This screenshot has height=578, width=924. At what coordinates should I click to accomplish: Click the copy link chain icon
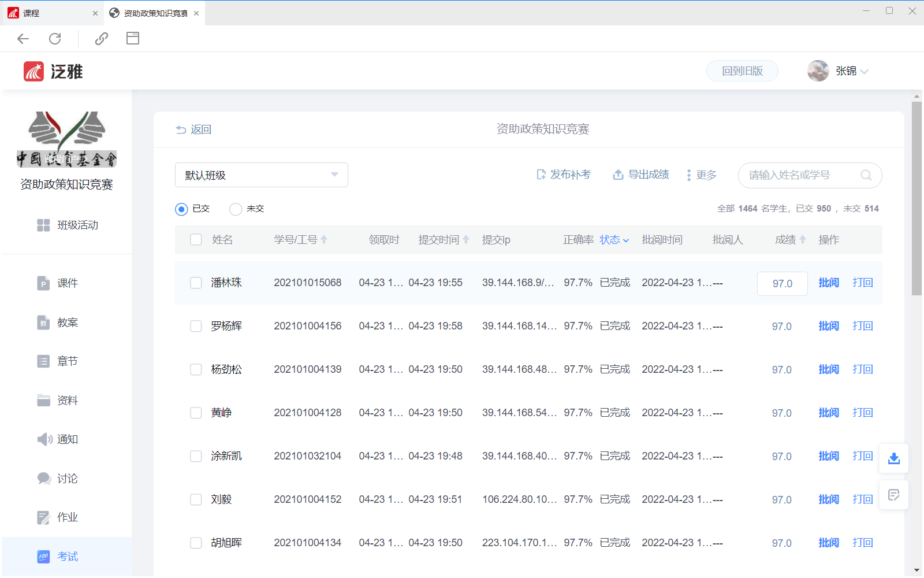pos(102,39)
